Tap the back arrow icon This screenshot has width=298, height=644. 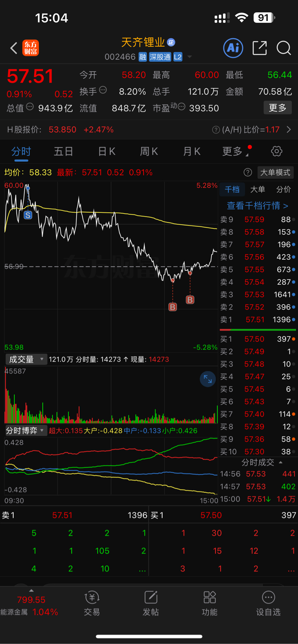(x=14, y=48)
